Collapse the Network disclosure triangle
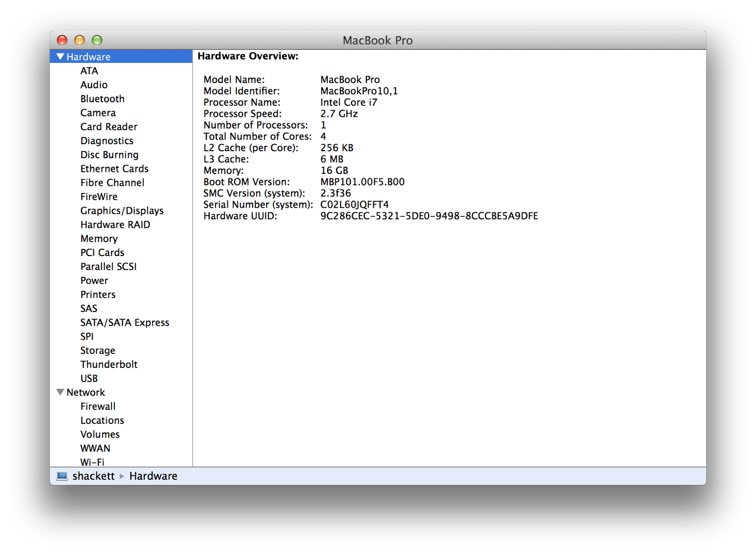 [61, 392]
